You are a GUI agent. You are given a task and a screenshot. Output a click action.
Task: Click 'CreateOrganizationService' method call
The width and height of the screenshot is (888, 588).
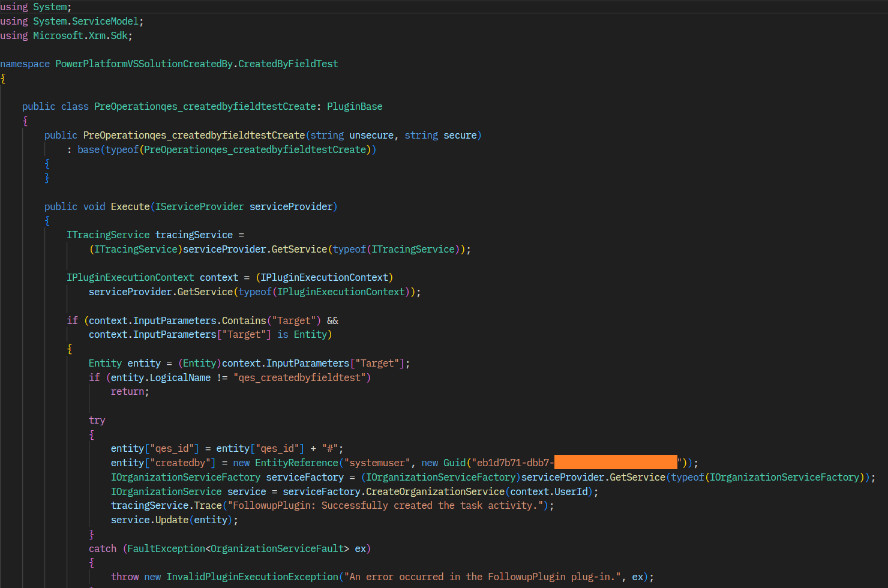click(435, 492)
